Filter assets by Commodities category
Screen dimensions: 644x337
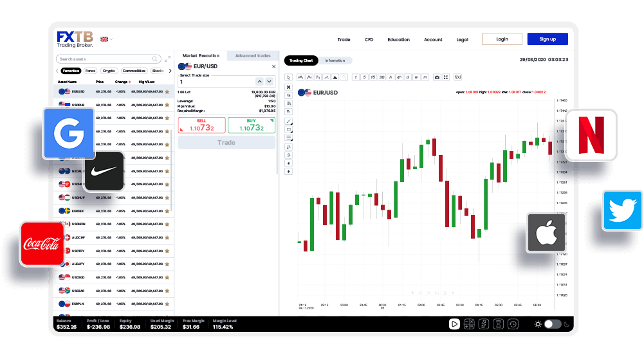[134, 71]
